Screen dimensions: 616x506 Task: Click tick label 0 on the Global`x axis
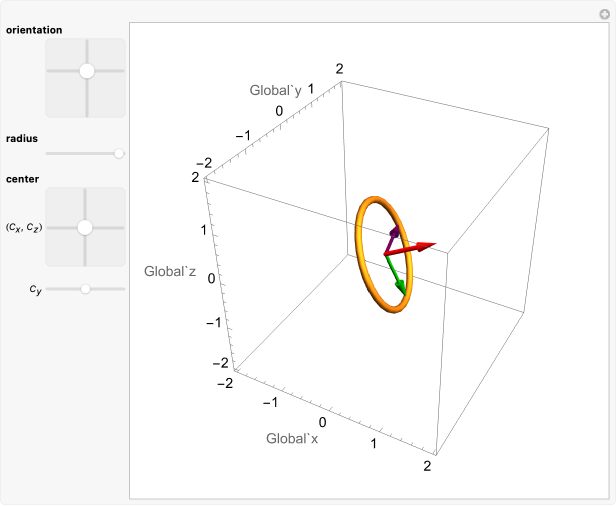(322, 423)
